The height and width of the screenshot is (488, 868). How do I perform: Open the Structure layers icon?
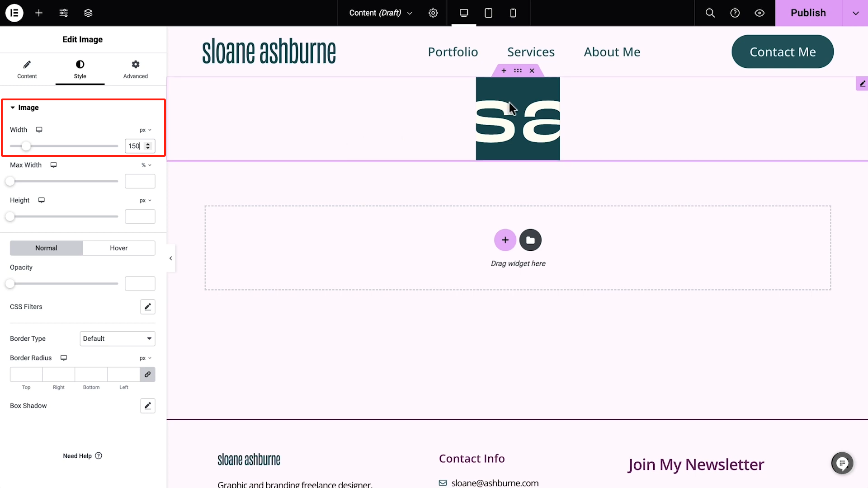click(x=88, y=13)
